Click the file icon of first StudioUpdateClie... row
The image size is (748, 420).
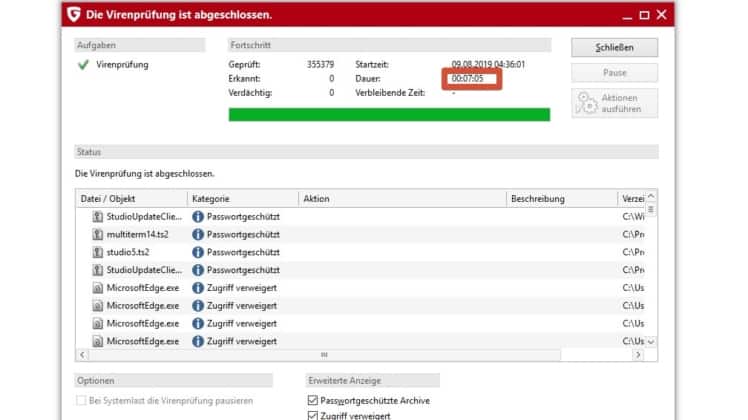click(97, 217)
